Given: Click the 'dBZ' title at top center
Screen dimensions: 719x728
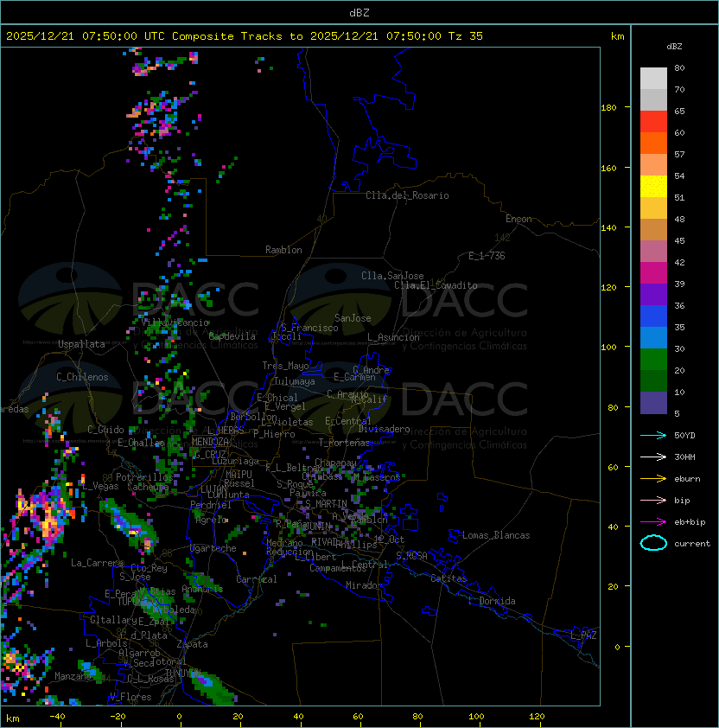Looking at the screenshot, I should pos(359,12).
